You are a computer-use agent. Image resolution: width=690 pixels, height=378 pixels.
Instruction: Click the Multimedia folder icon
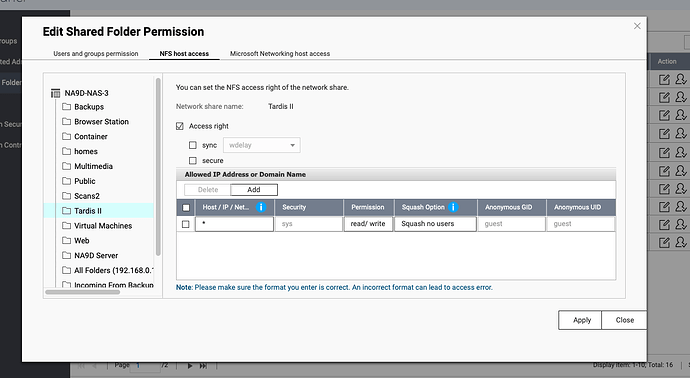(x=66, y=166)
